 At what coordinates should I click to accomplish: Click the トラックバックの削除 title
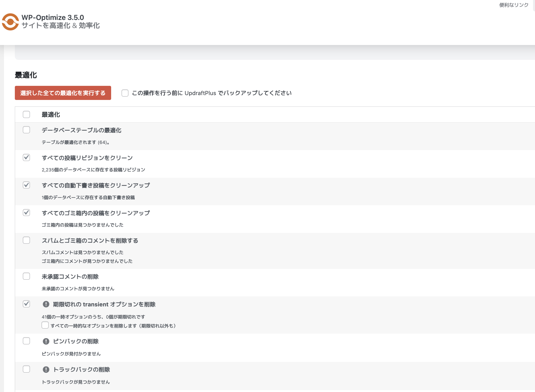point(81,370)
